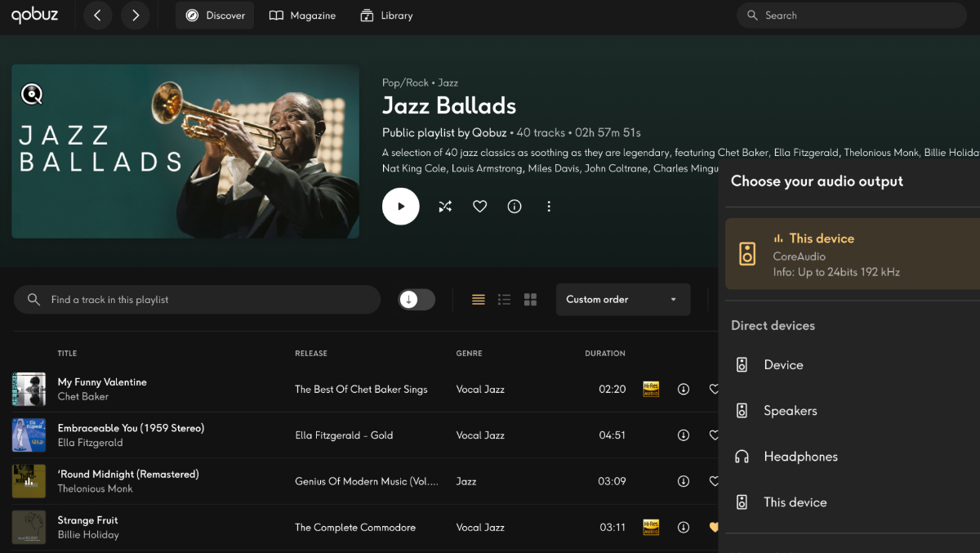Sort by the RELEASE column header

click(x=311, y=354)
